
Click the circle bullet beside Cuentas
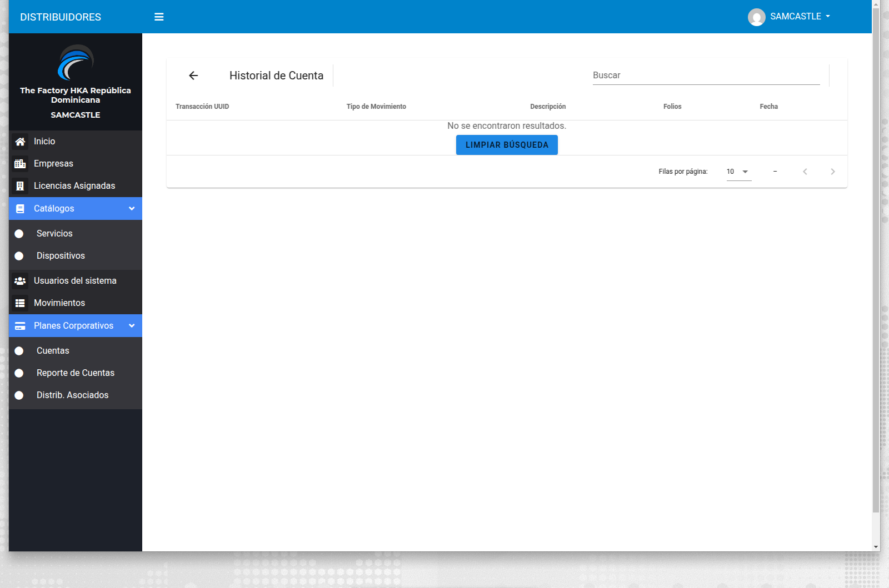coord(19,351)
